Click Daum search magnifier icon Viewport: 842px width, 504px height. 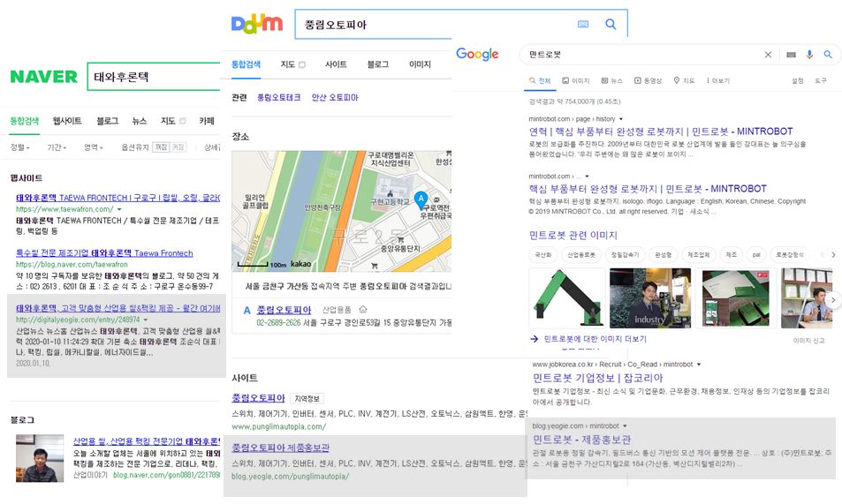pos(611,24)
